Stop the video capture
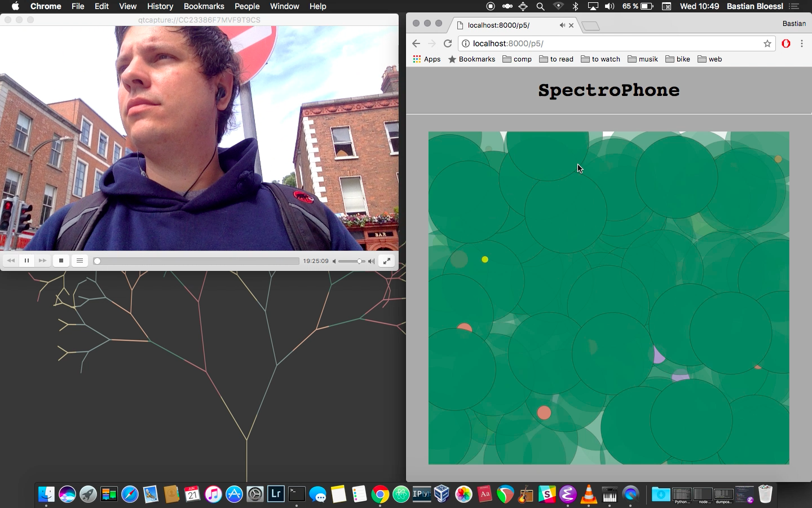This screenshot has width=812, height=508. pyautogui.click(x=61, y=261)
